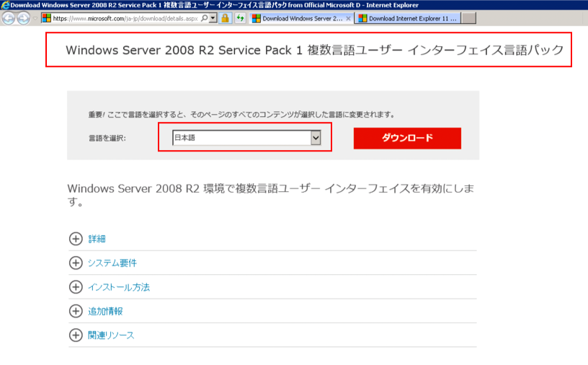Go forward with the browser Forward arrow
The height and width of the screenshot is (365, 588).
[x=23, y=18]
